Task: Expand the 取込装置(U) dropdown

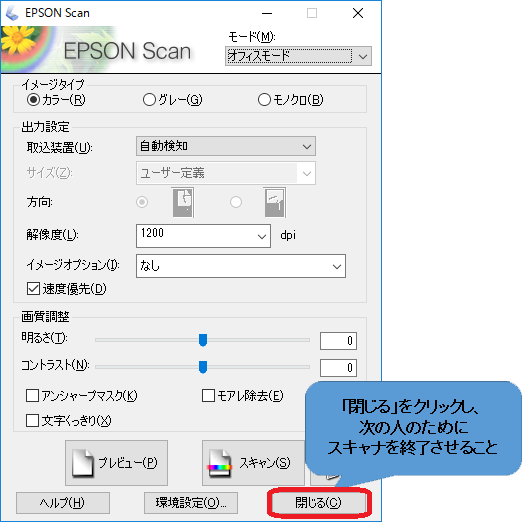Action: (226, 146)
